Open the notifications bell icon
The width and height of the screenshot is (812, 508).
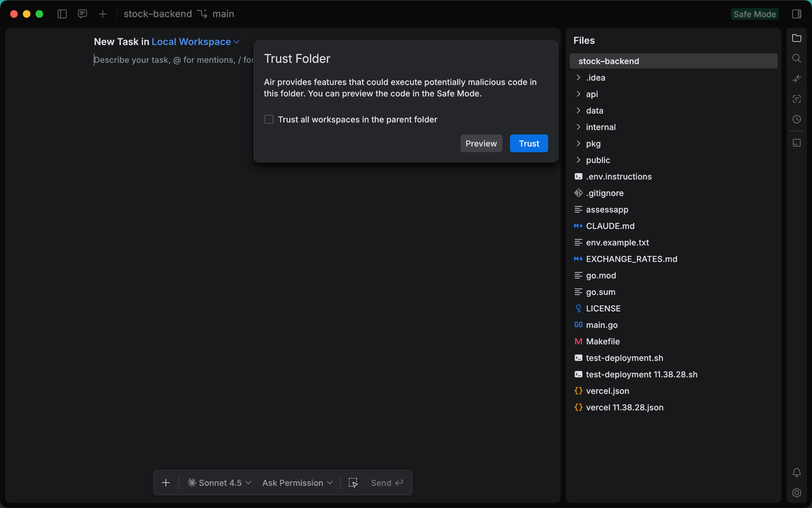(x=796, y=472)
